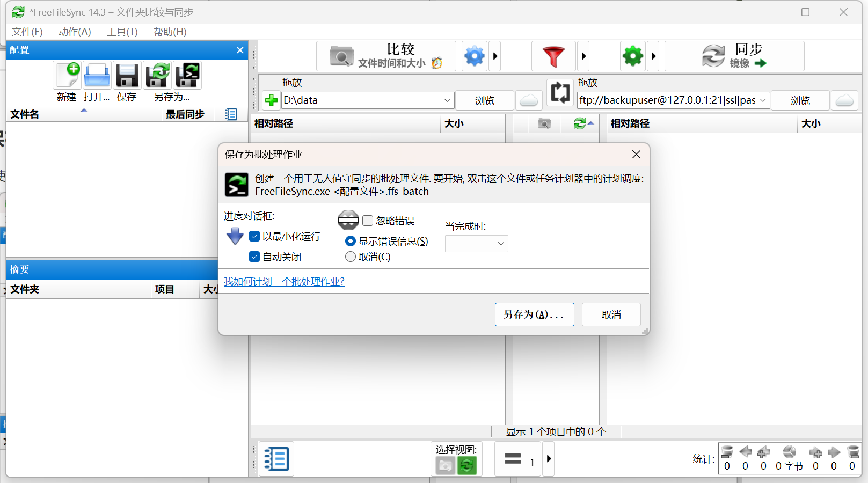This screenshot has height=483, width=868.
Task: Open synchronization settings green gear icon
Action: point(633,56)
